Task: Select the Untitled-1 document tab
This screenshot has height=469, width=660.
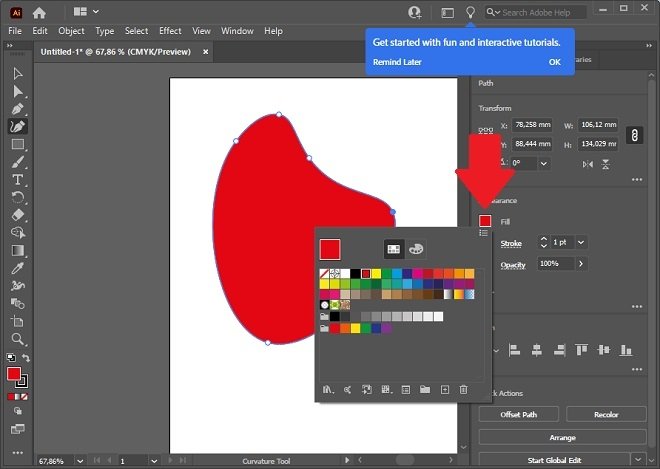Action: coord(116,52)
